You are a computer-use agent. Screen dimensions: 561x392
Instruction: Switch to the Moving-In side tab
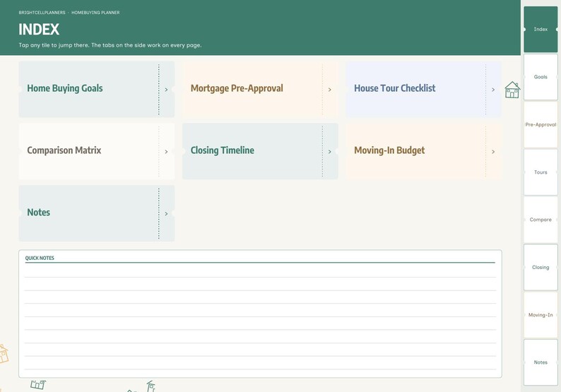541,315
